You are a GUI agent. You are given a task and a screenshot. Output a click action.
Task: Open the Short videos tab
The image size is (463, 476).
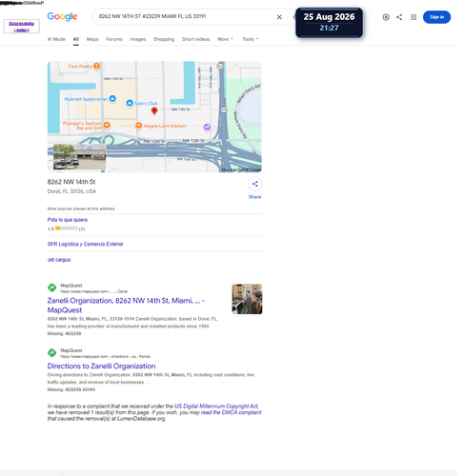[x=196, y=39]
